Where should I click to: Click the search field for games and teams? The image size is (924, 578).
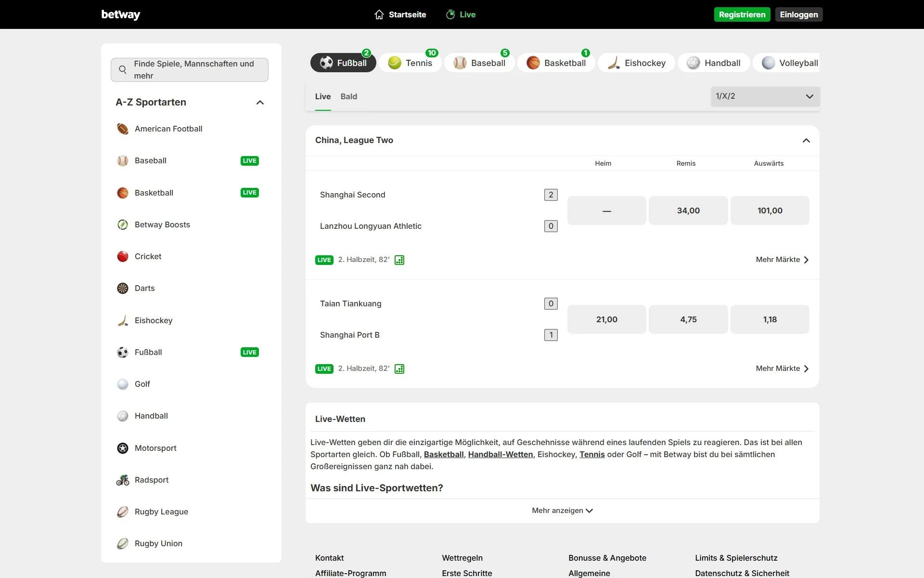pyautogui.click(x=190, y=70)
